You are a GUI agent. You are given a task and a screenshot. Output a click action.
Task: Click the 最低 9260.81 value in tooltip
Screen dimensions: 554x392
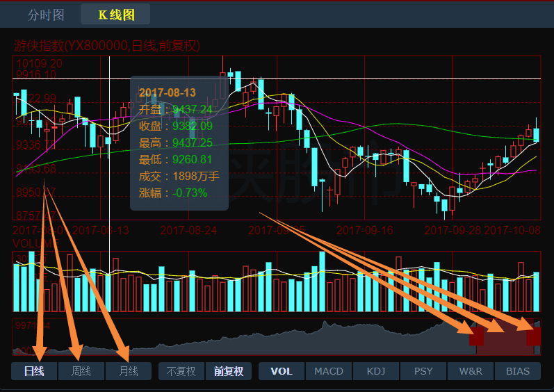point(193,160)
